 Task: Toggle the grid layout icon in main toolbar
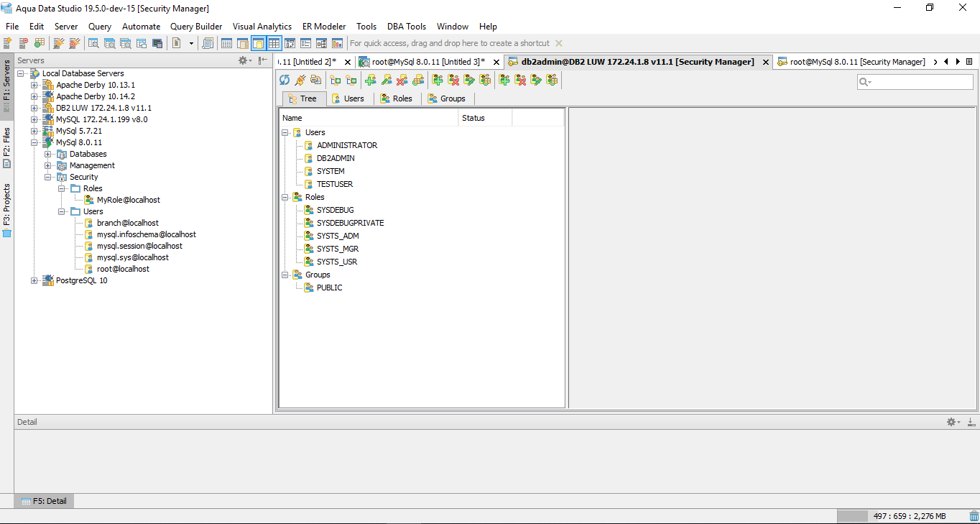274,43
